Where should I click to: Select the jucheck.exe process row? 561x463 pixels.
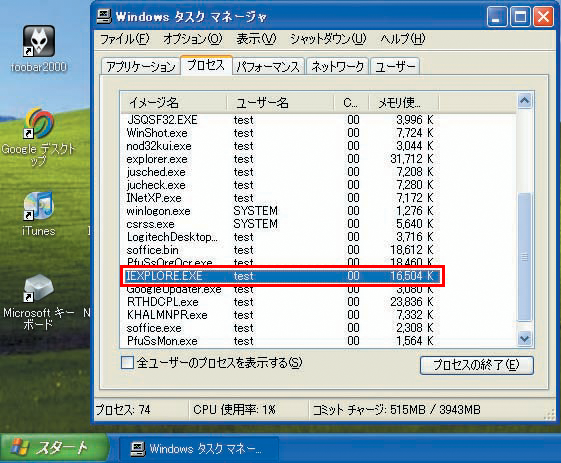click(x=281, y=185)
